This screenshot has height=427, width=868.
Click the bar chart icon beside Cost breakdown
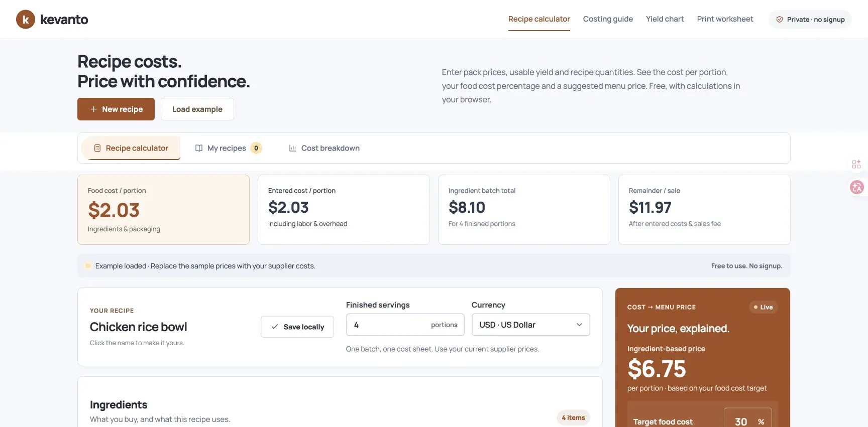tap(292, 148)
